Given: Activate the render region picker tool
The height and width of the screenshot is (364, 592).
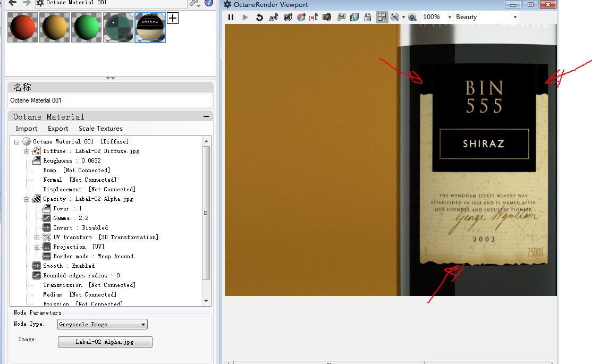Looking at the screenshot, I should (x=314, y=17).
